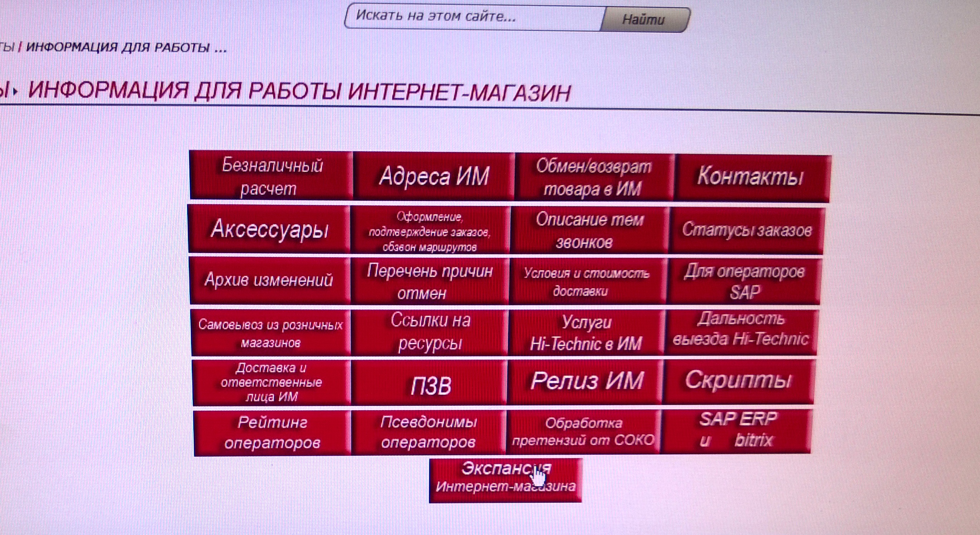
Task: Open Рейтинг операторов tile
Action: pyautogui.click(x=272, y=432)
